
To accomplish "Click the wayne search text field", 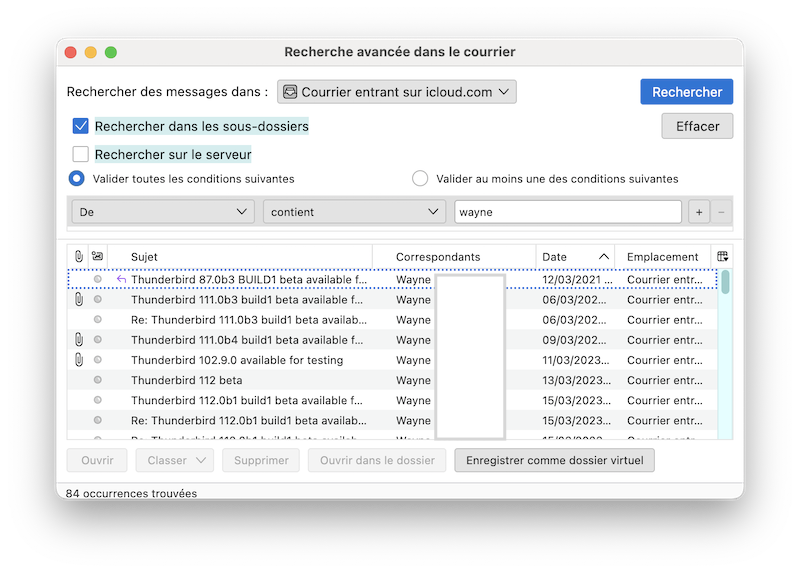I will tap(568, 212).
